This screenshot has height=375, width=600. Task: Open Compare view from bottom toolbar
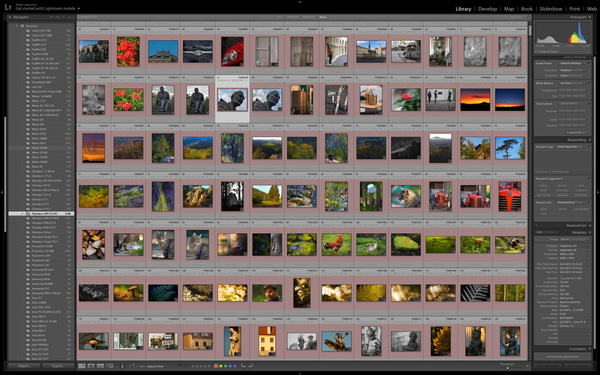point(100,366)
